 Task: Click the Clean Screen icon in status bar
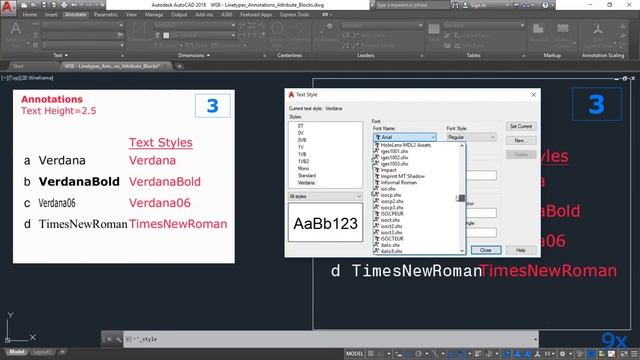click(x=624, y=353)
